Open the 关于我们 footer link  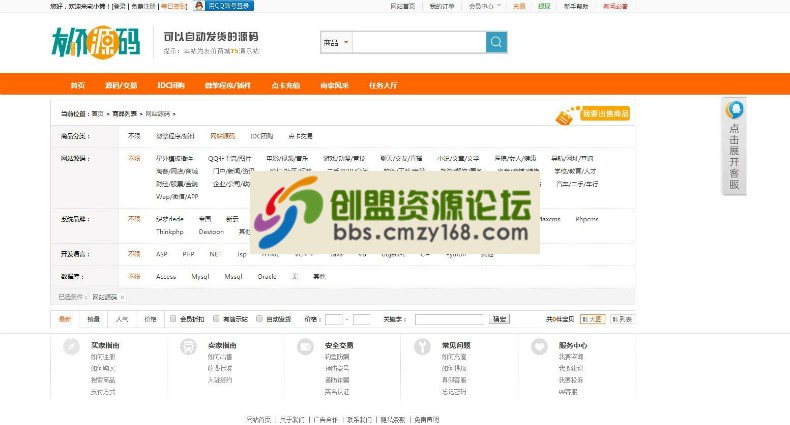(x=292, y=419)
